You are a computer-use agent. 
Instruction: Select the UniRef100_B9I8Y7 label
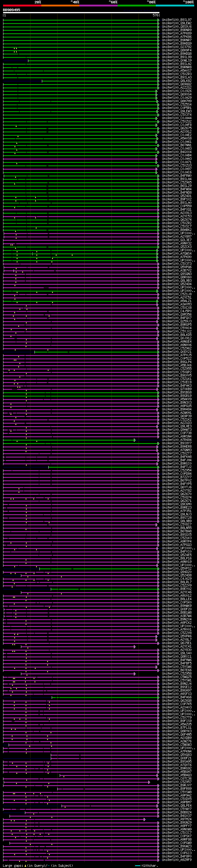point(177,443)
